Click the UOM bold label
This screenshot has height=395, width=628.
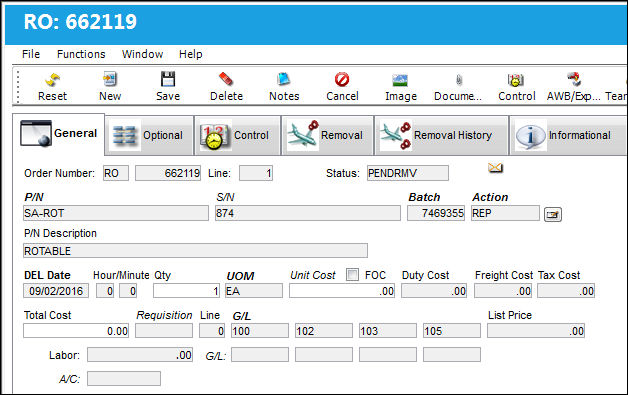[240, 276]
